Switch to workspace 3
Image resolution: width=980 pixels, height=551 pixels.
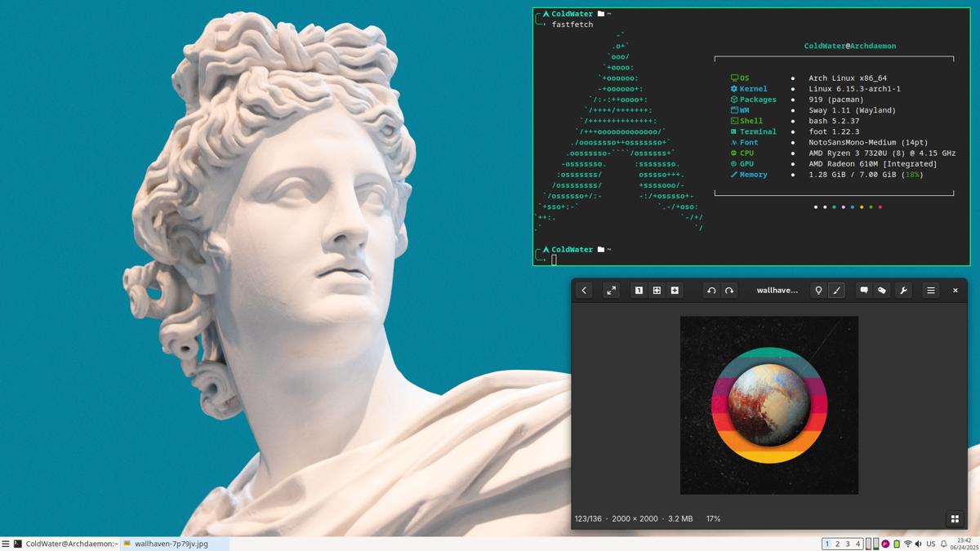[x=848, y=544]
